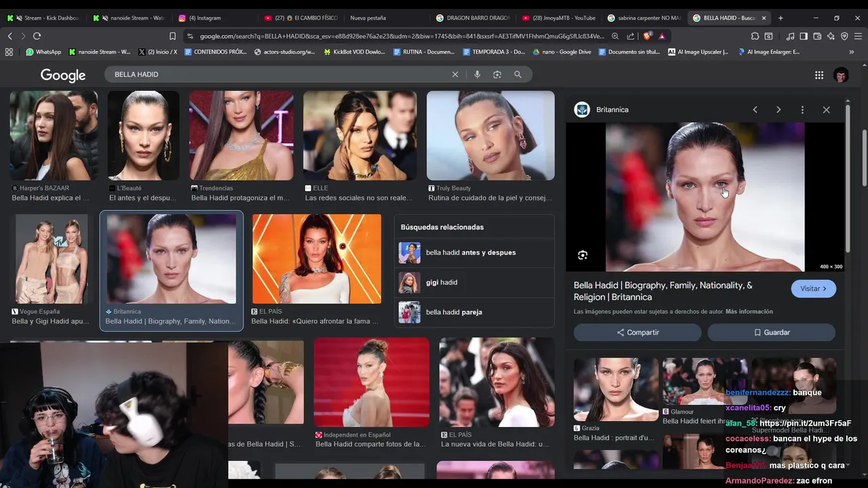The width and height of the screenshot is (868, 488).
Task: Open the Brave Shields lion icon
Action: 648,36
